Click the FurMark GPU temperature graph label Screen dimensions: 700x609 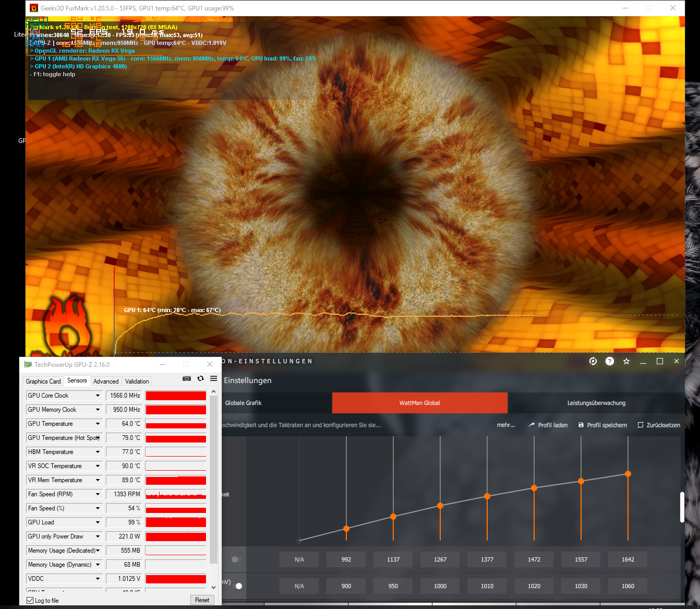coord(172,310)
